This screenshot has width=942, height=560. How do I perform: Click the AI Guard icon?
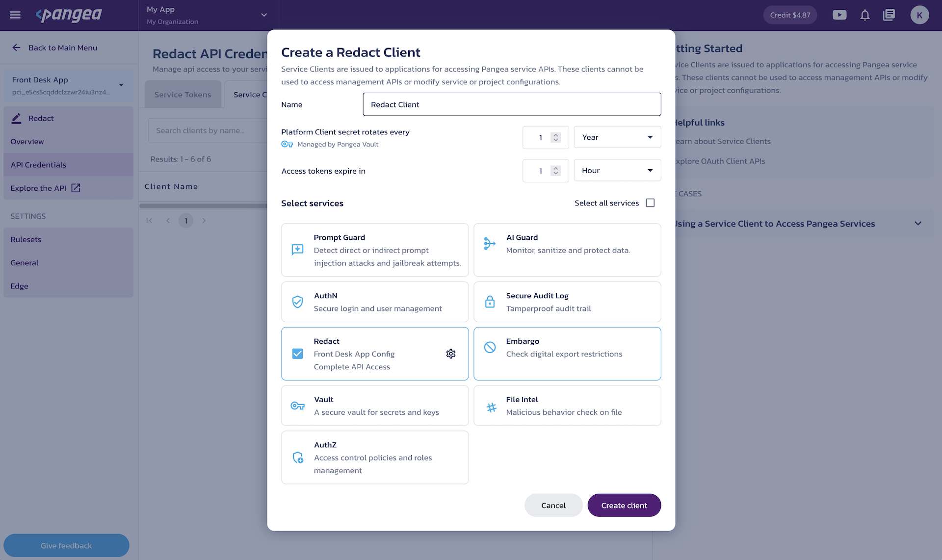tap(490, 244)
